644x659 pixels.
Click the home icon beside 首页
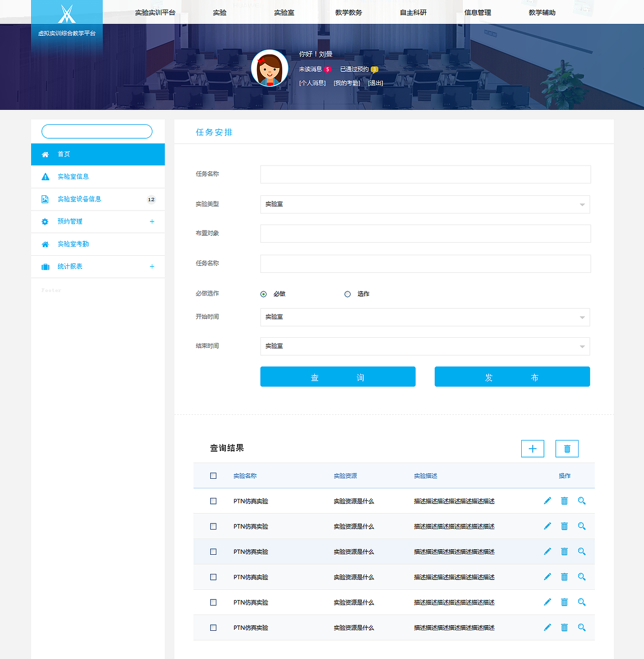(45, 155)
